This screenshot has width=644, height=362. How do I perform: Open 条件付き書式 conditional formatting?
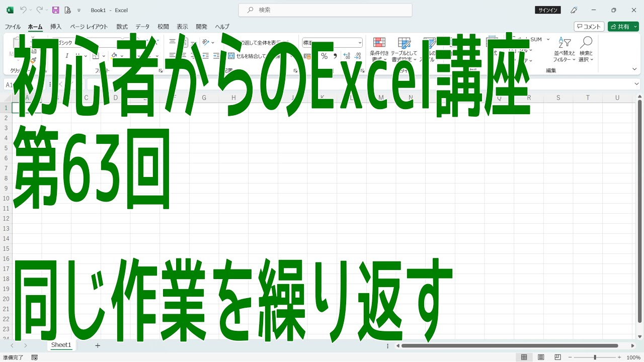379,50
